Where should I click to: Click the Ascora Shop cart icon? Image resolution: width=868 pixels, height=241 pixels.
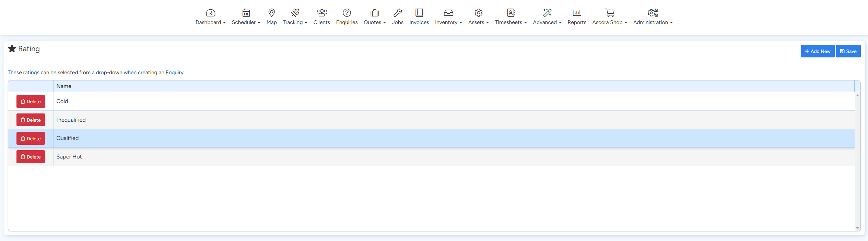click(609, 13)
